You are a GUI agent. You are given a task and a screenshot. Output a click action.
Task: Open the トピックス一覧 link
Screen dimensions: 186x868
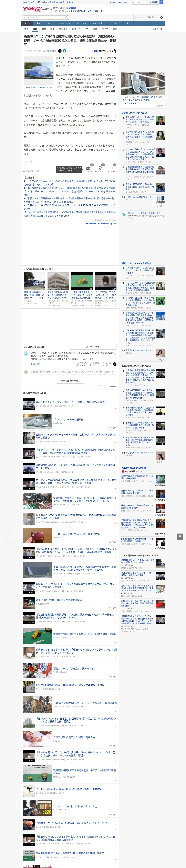pyautogui.click(x=155, y=29)
